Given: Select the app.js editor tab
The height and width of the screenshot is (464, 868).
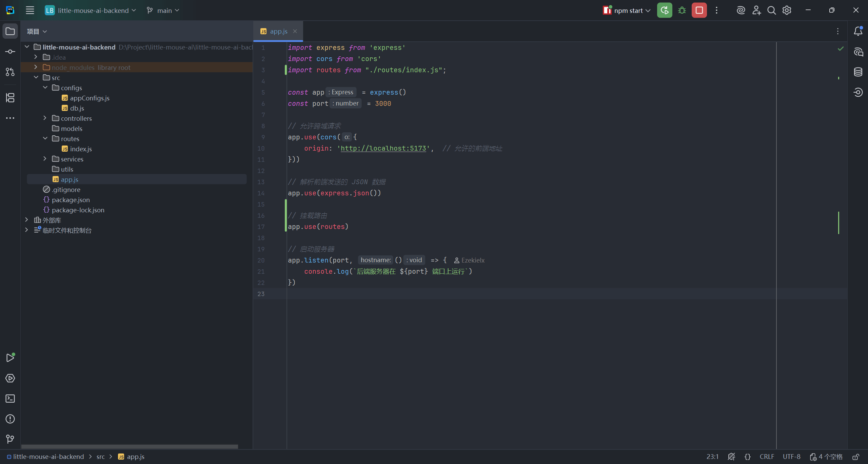Looking at the screenshot, I should click(278, 31).
